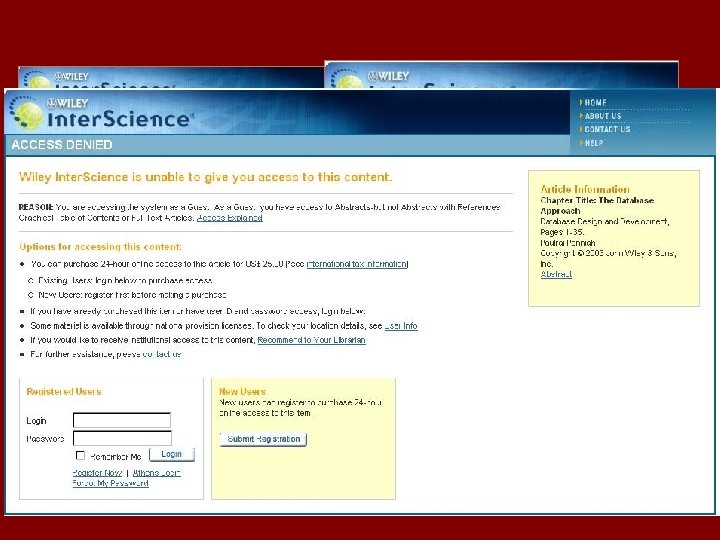Open the HOME navigation link
This screenshot has width=720, height=540.
coord(596,102)
